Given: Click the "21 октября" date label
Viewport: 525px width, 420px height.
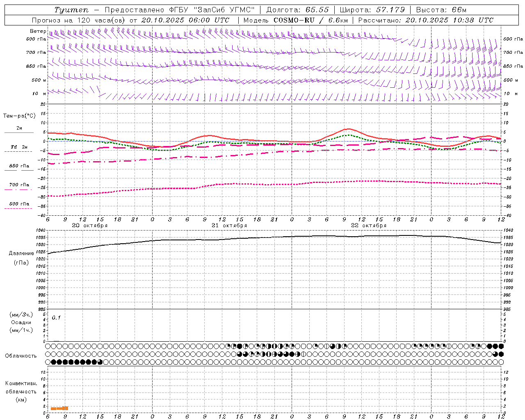Looking at the screenshot, I should pyautogui.click(x=229, y=226).
